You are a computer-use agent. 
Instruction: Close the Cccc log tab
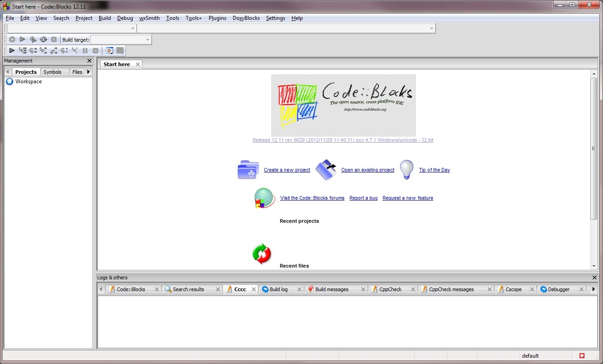(254, 289)
